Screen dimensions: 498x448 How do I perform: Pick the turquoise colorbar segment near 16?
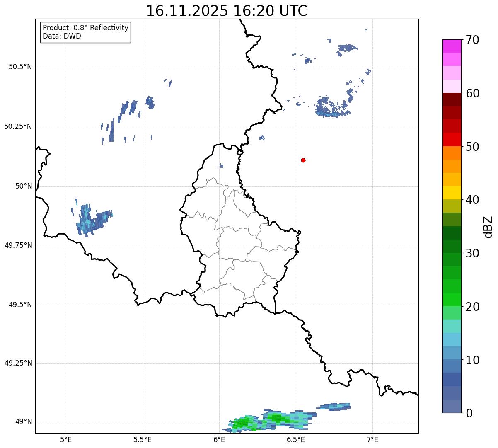tap(452, 326)
